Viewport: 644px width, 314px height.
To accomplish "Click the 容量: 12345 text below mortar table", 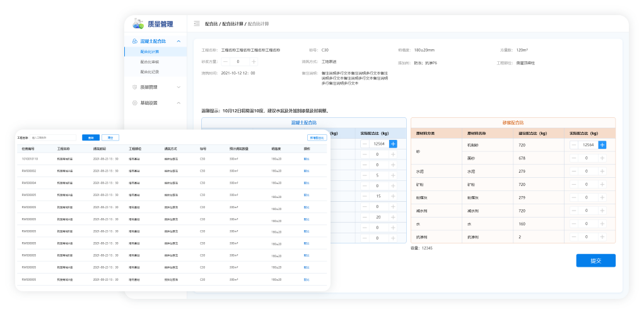I will click(421, 248).
